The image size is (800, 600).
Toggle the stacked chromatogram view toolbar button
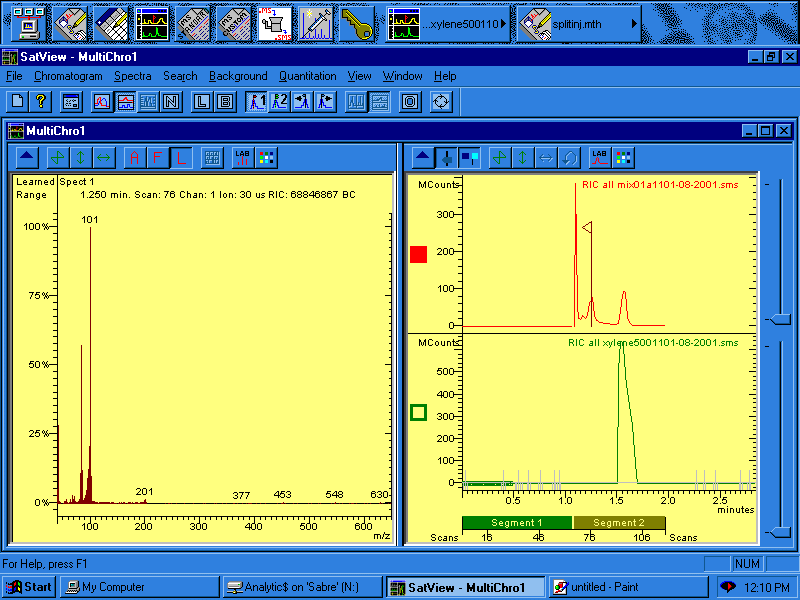[125, 102]
